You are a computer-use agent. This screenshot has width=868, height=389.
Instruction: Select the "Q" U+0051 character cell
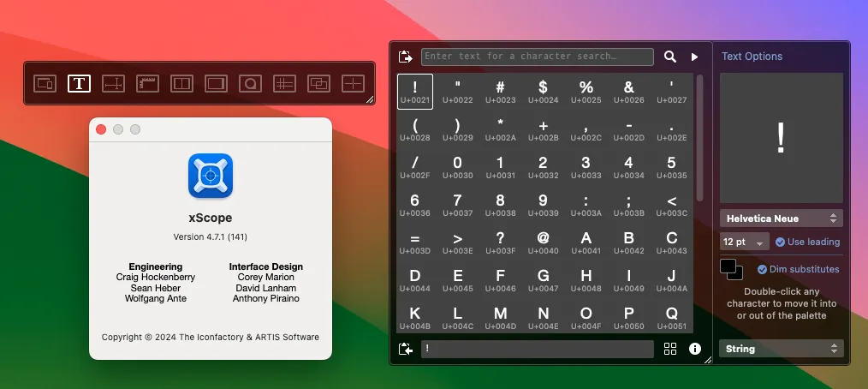pyautogui.click(x=671, y=317)
